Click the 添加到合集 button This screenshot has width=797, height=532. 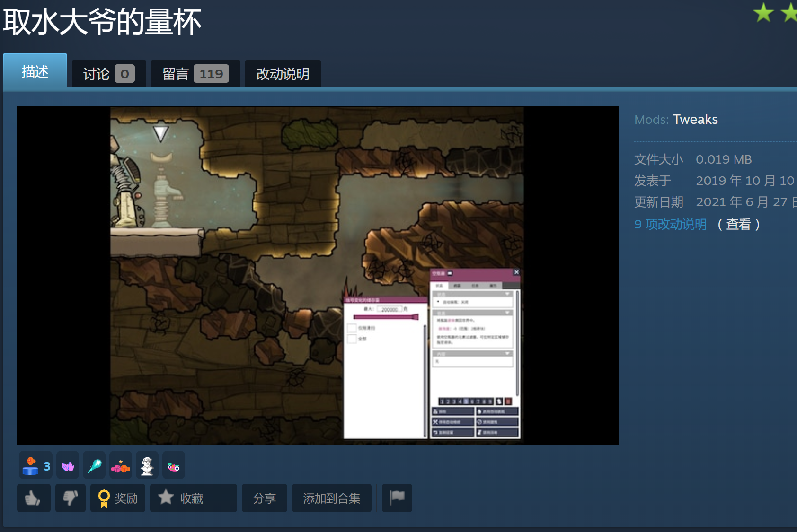coord(332,498)
